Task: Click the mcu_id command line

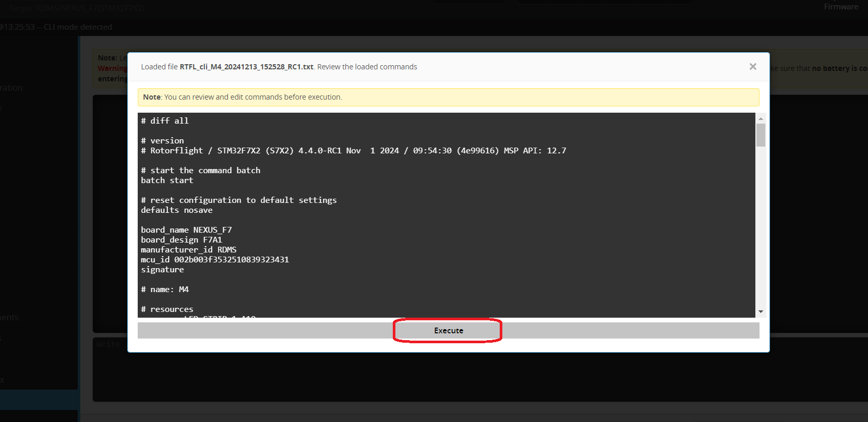Action: 214,260
